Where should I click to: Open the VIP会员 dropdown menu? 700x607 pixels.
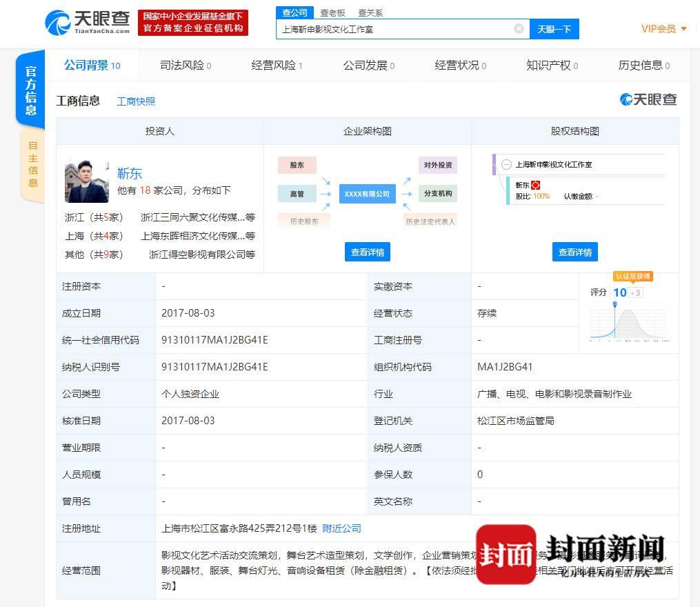click(663, 29)
